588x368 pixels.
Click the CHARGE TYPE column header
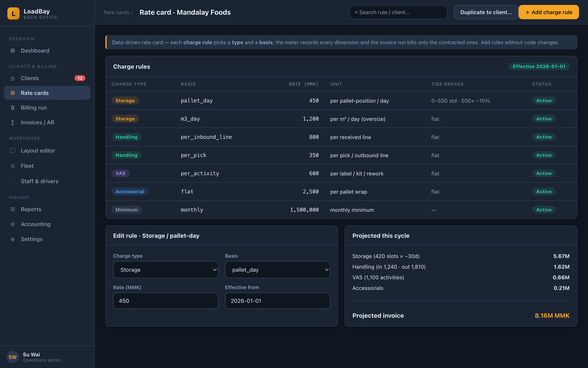pyautogui.click(x=129, y=84)
